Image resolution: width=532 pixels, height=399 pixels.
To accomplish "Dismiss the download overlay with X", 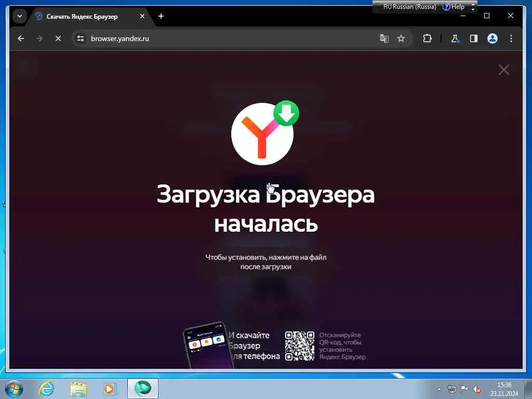I will coord(504,70).
